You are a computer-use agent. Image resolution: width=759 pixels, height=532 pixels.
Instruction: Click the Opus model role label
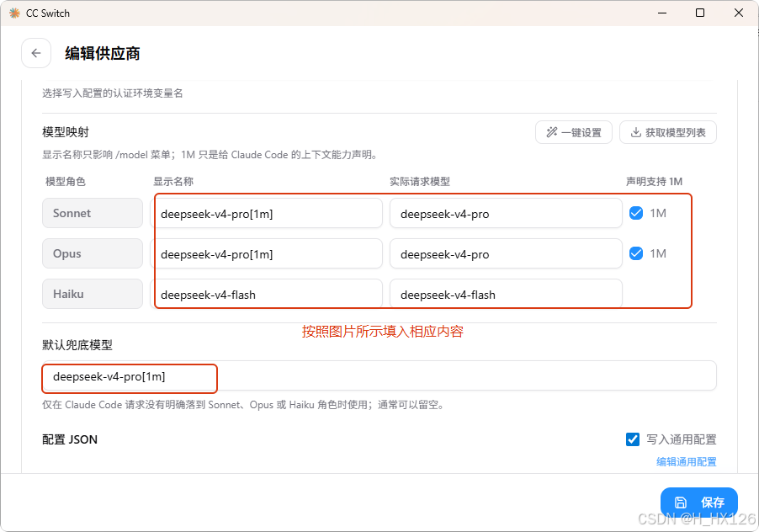click(93, 253)
